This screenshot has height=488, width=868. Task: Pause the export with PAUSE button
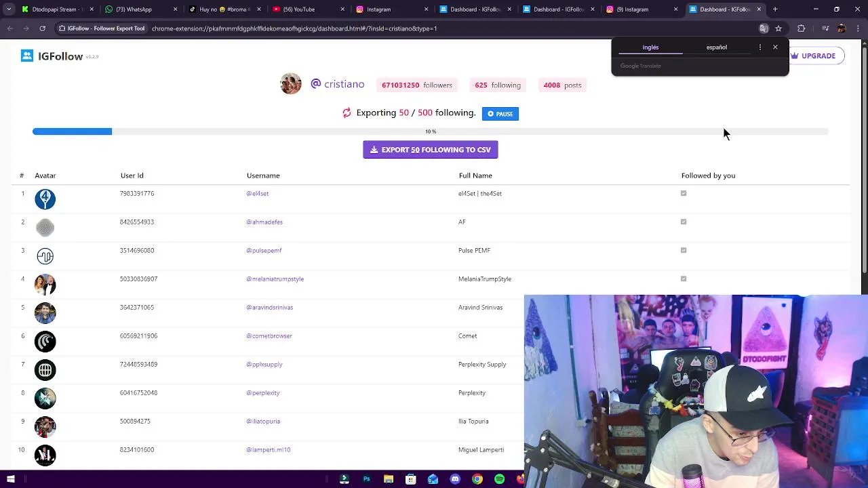tap(500, 114)
